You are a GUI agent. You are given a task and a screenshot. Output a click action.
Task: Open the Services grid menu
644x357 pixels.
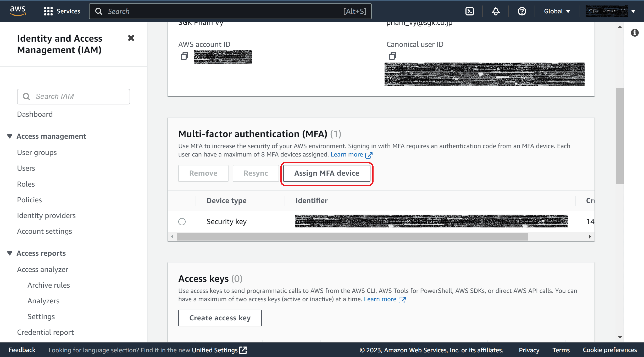pyautogui.click(x=62, y=11)
